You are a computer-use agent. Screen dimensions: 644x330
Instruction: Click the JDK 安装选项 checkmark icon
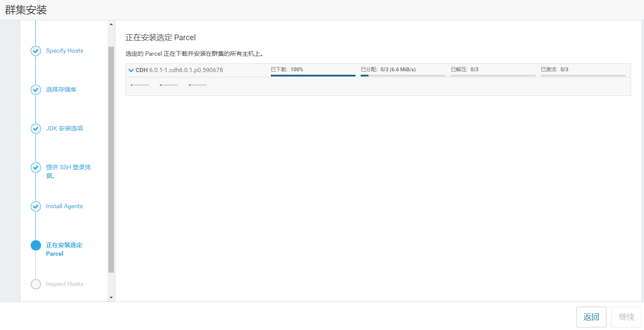point(36,129)
